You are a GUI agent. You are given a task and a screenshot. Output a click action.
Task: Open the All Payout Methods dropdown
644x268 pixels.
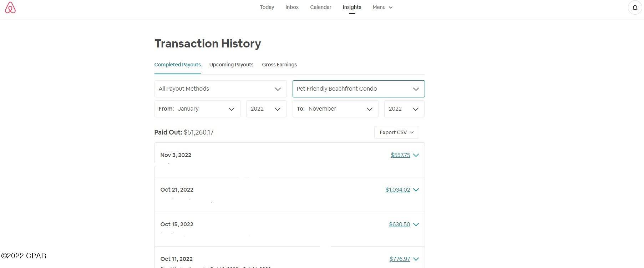(220, 89)
